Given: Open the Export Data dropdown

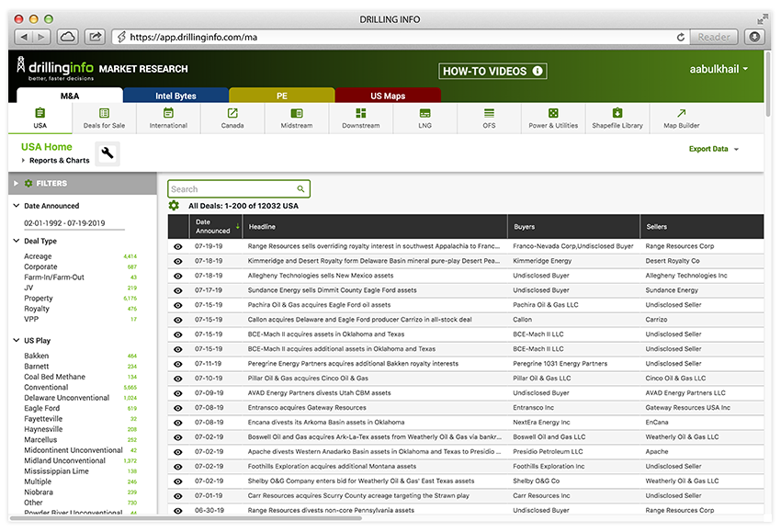Looking at the screenshot, I should click(714, 149).
